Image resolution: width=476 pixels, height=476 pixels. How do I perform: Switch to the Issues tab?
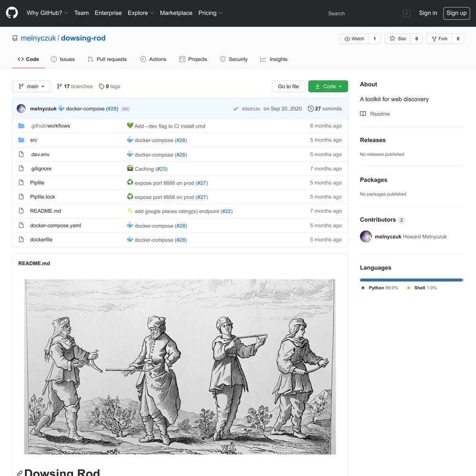pyautogui.click(x=63, y=59)
